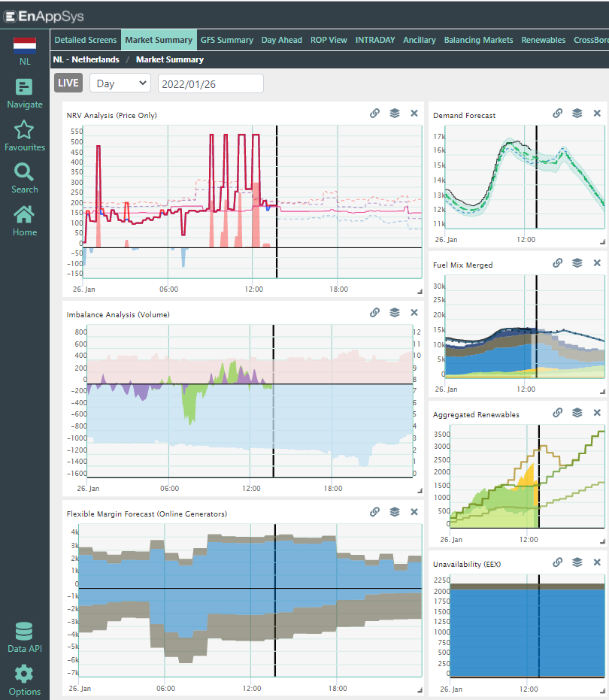Click current-time marker in Aggregated Renewables chart
This screenshot has width=609, height=700.
point(539,477)
